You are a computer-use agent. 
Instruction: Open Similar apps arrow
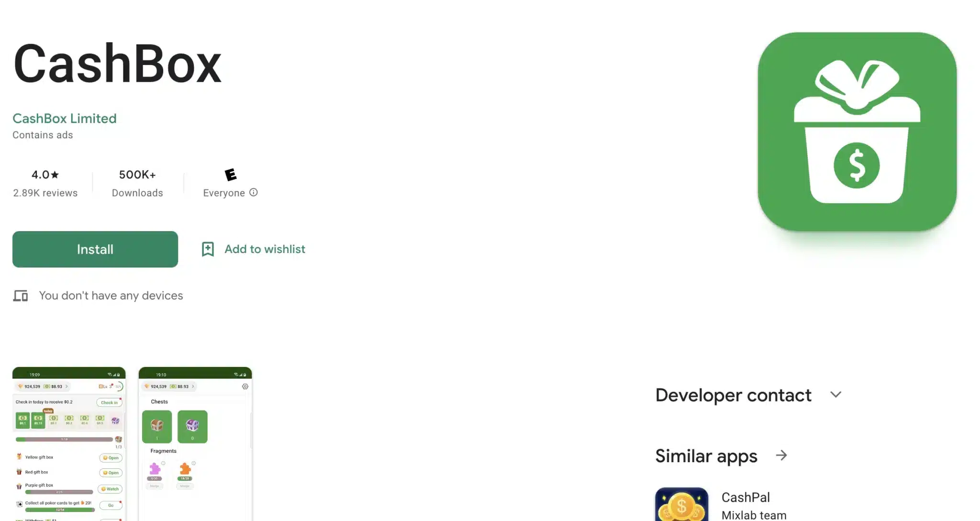781,455
